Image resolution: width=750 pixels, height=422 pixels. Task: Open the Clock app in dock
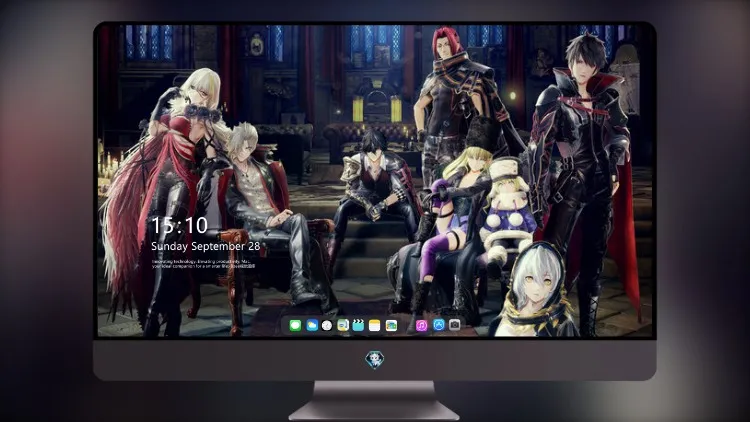tap(327, 325)
